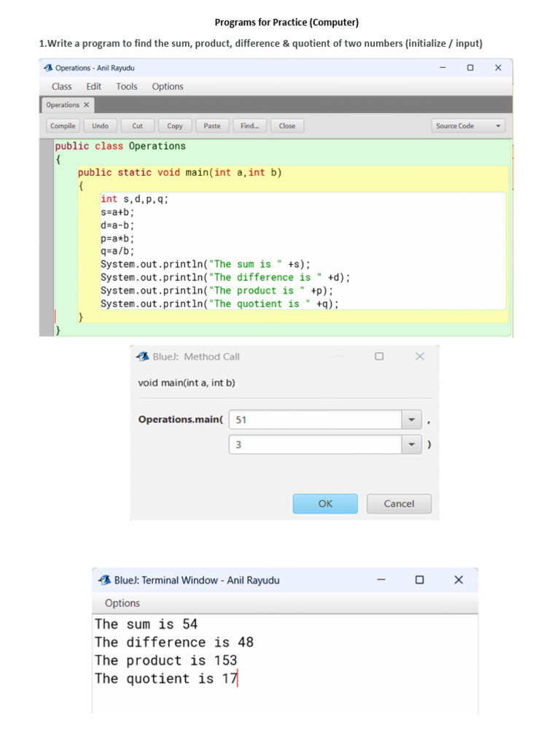Click the Copy button

pyautogui.click(x=175, y=125)
